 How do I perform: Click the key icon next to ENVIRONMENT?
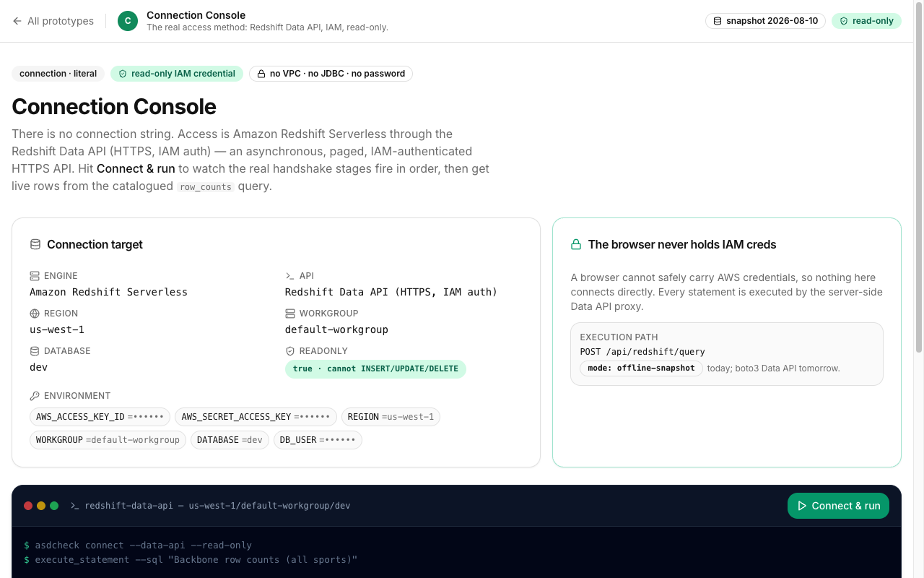point(35,396)
